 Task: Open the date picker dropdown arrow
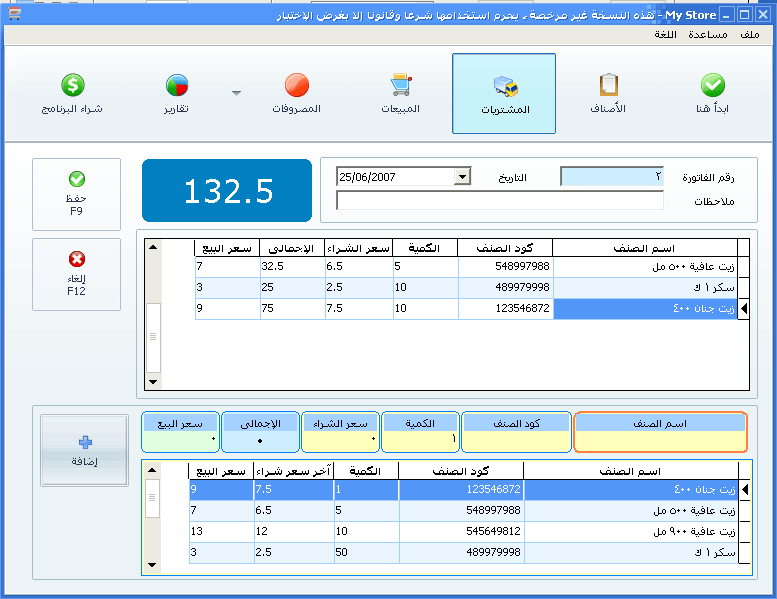click(462, 176)
